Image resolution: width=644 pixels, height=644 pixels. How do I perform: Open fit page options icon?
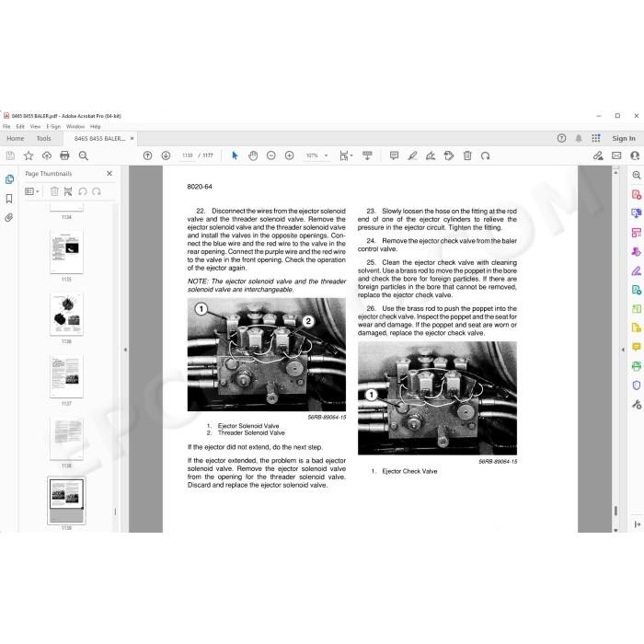346,155
